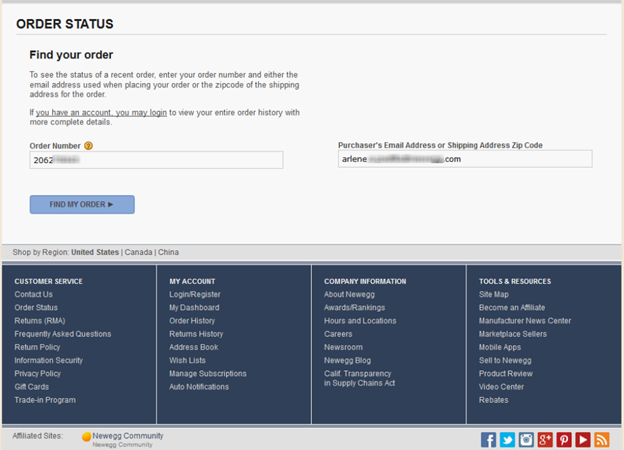Select China region

pyautogui.click(x=168, y=252)
